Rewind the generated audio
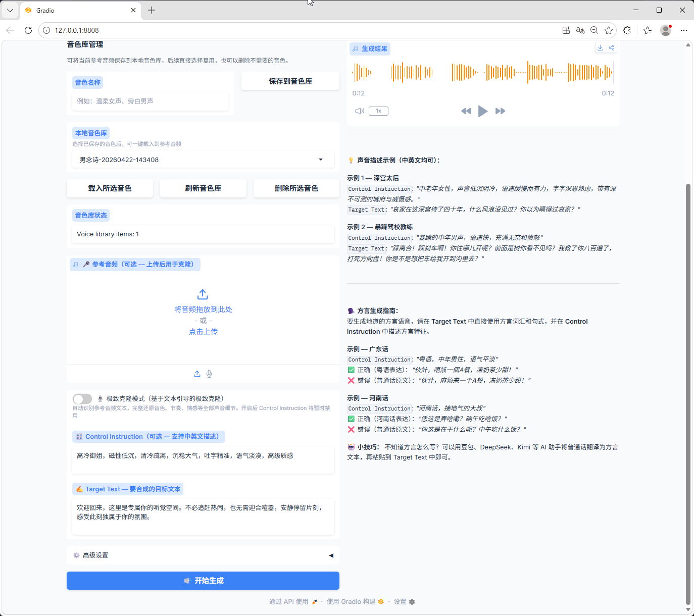 (x=466, y=111)
